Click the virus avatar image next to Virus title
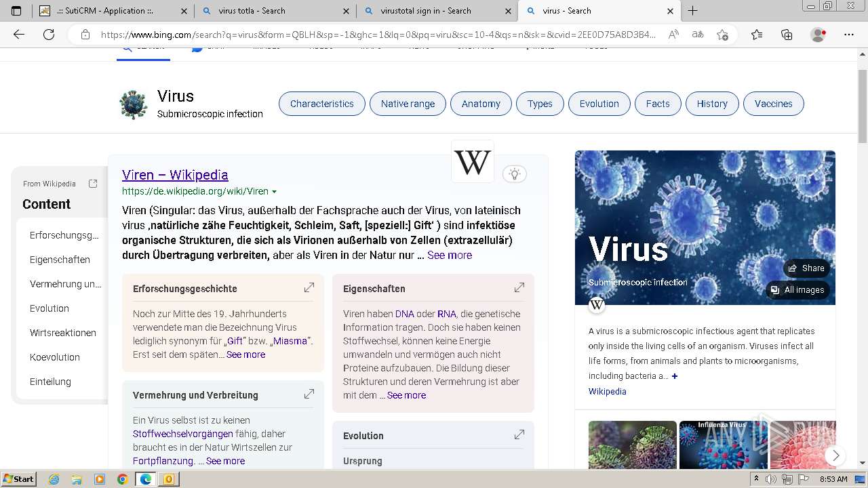Image resolution: width=868 pixels, height=488 pixels. click(x=134, y=104)
